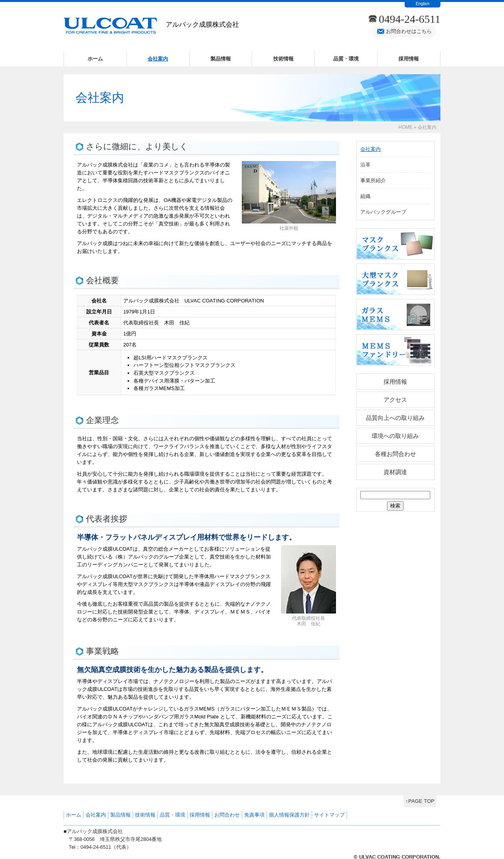
Task: Open ホーム in main navigation
Action: point(95,59)
